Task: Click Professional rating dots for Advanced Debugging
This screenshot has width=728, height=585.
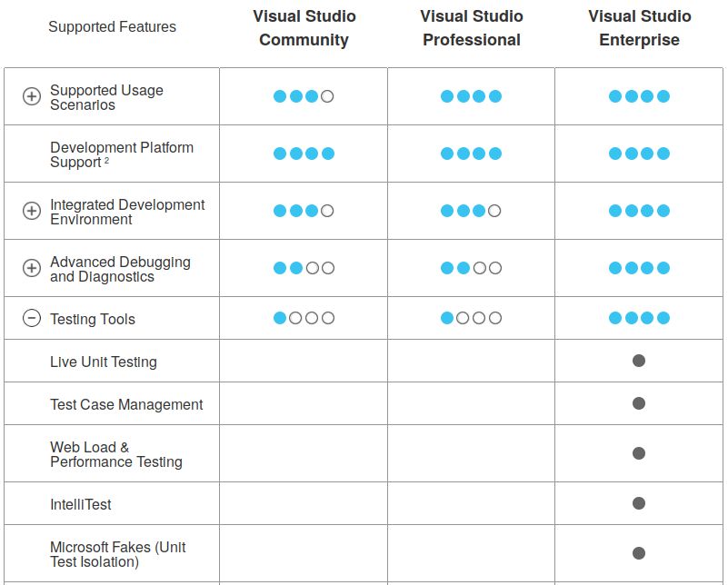Action: coord(471,268)
